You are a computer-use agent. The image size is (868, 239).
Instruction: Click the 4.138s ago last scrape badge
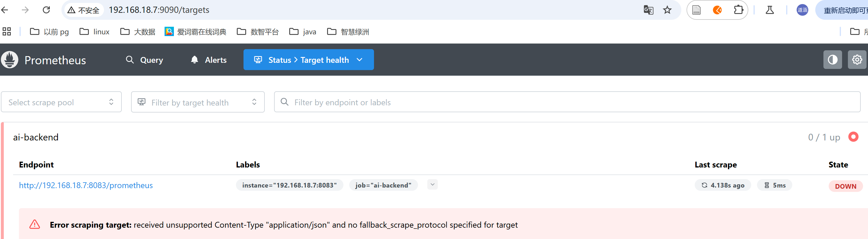click(x=723, y=185)
